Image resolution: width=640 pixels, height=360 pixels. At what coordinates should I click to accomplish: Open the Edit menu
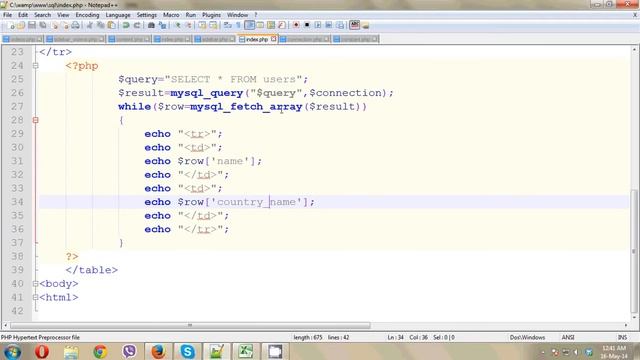[23, 15]
